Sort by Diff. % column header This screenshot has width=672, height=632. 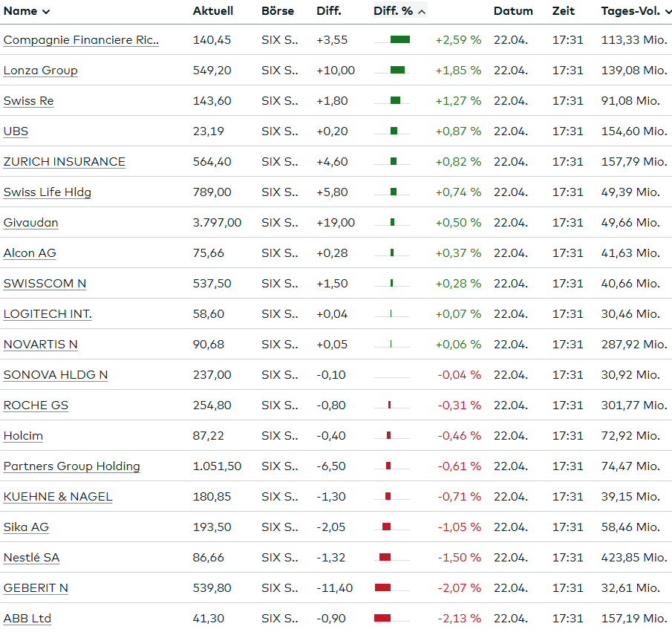coord(399,11)
